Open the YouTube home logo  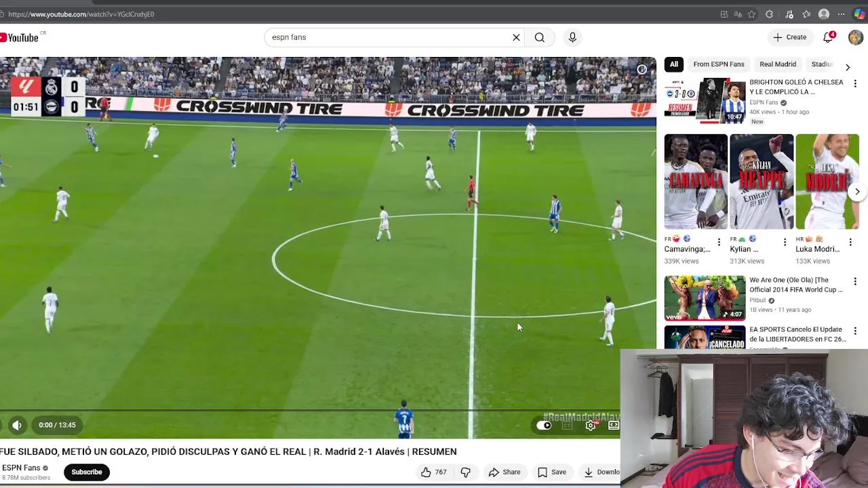point(20,37)
